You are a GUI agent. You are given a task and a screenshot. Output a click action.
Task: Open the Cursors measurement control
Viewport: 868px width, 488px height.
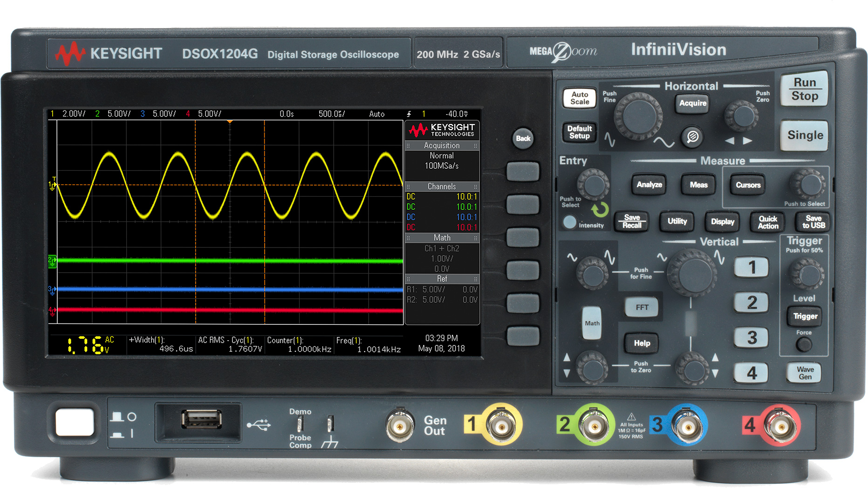coord(747,185)
